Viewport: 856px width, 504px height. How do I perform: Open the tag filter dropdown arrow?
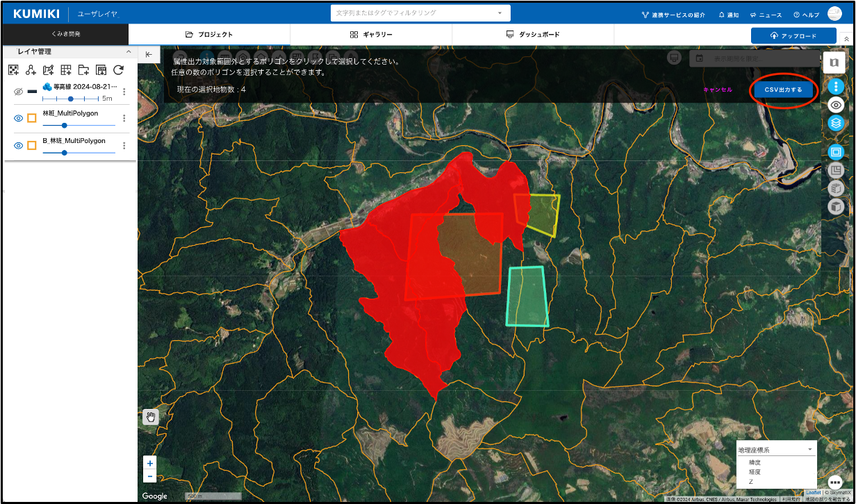point(500,13)
